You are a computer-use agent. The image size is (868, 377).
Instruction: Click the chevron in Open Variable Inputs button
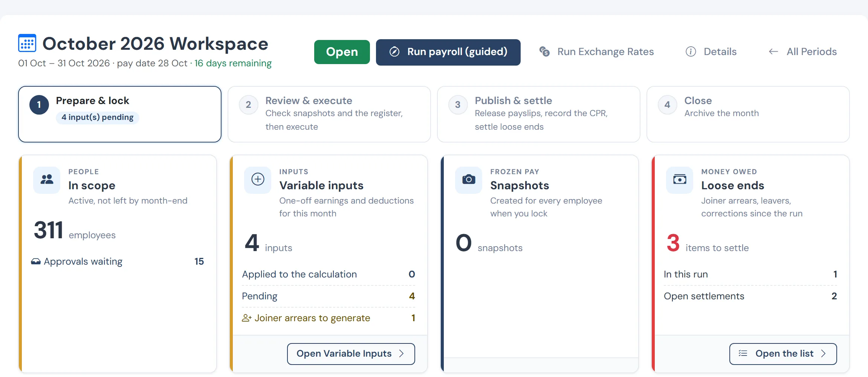point(402,354)
